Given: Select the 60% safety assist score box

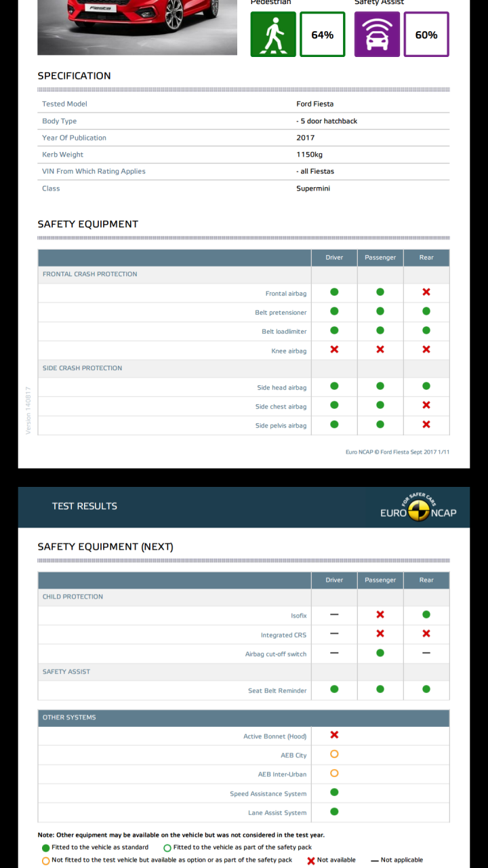Looking at the screenshot, I should pyautogui.click(x=426, y=34).
